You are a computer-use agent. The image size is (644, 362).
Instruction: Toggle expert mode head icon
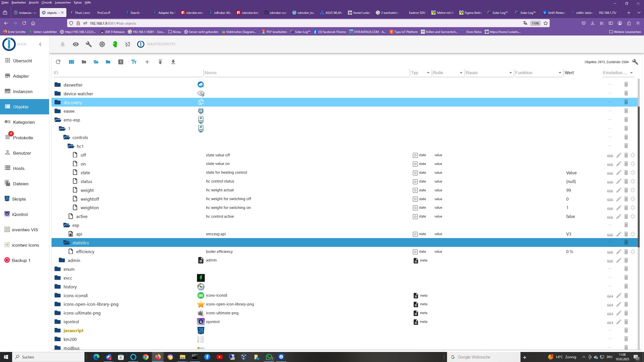[115, 44]
